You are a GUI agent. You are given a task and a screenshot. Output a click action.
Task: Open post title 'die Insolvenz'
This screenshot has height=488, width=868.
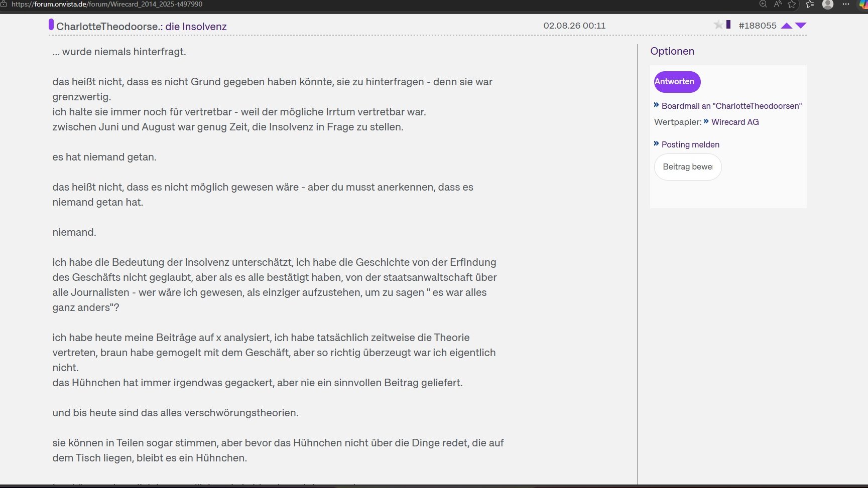click(x=196, y=27)
